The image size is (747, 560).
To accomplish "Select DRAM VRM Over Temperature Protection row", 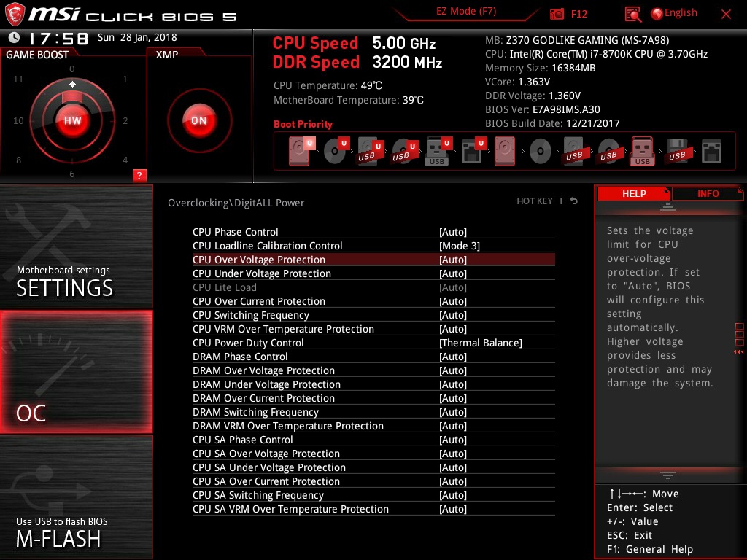I will (373, 426).
